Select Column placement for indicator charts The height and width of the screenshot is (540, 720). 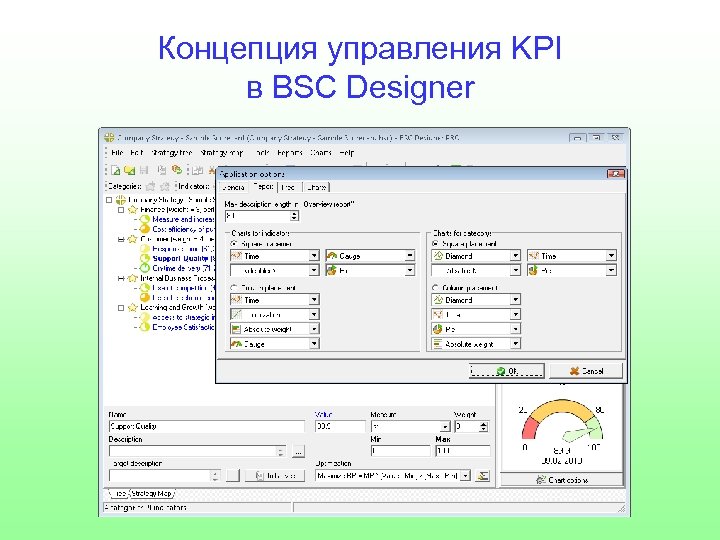[234, 287]
